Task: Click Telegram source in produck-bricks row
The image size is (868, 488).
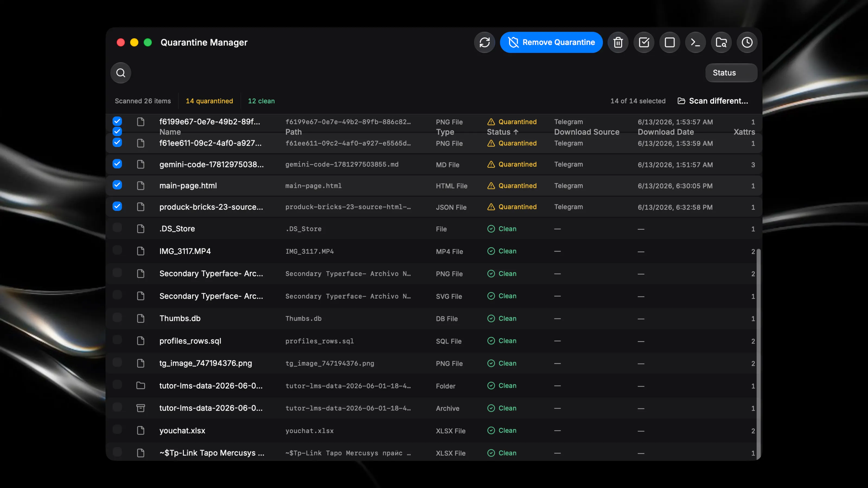Action: coord(569,207)
